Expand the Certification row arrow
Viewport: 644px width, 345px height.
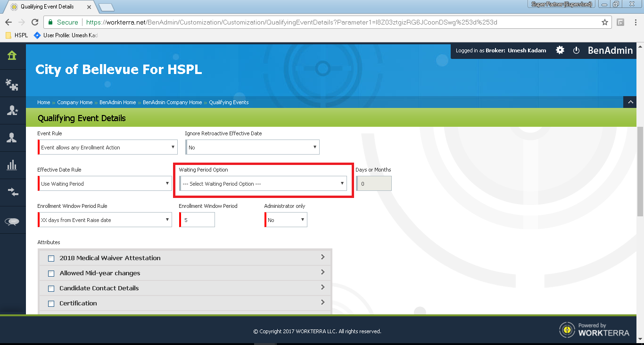click(x=323, y=302)
